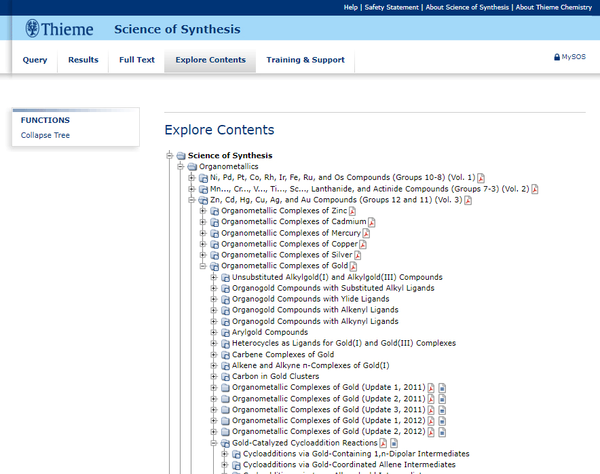Open PDF for Organometallic Complexes of Zinc

point(352,211)
